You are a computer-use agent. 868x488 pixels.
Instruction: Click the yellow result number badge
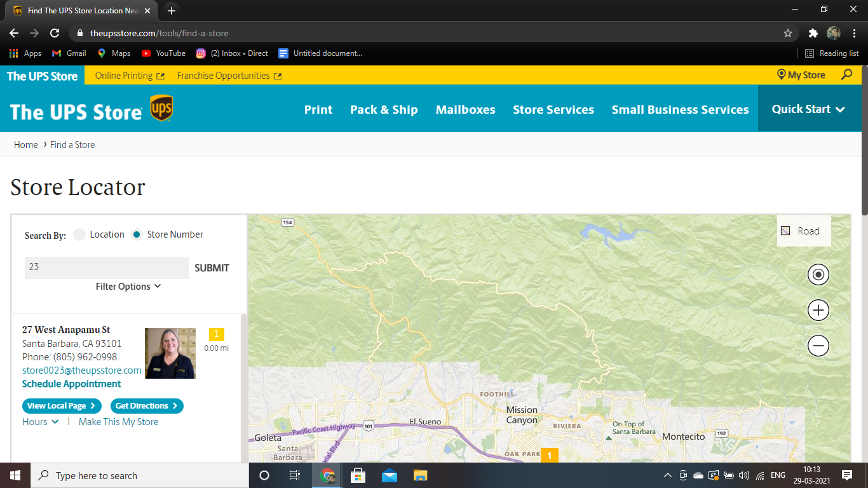coord(217,334)
